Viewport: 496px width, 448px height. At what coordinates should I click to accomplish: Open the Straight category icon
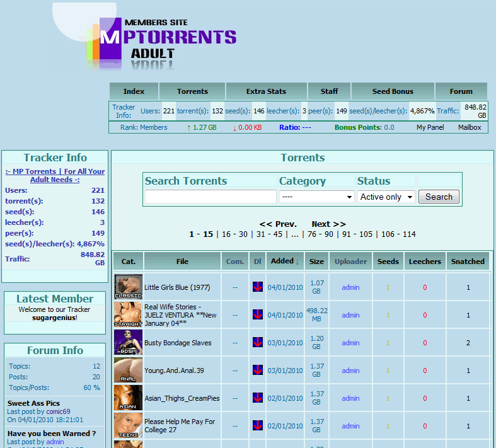click(x=128, y=314)
